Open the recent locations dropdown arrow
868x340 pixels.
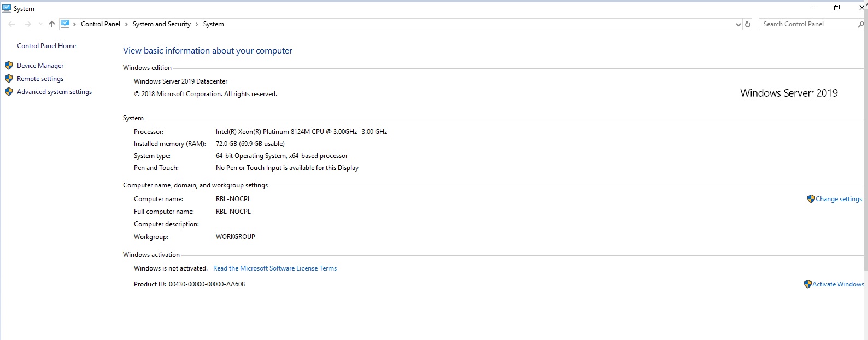pos(40,24)
